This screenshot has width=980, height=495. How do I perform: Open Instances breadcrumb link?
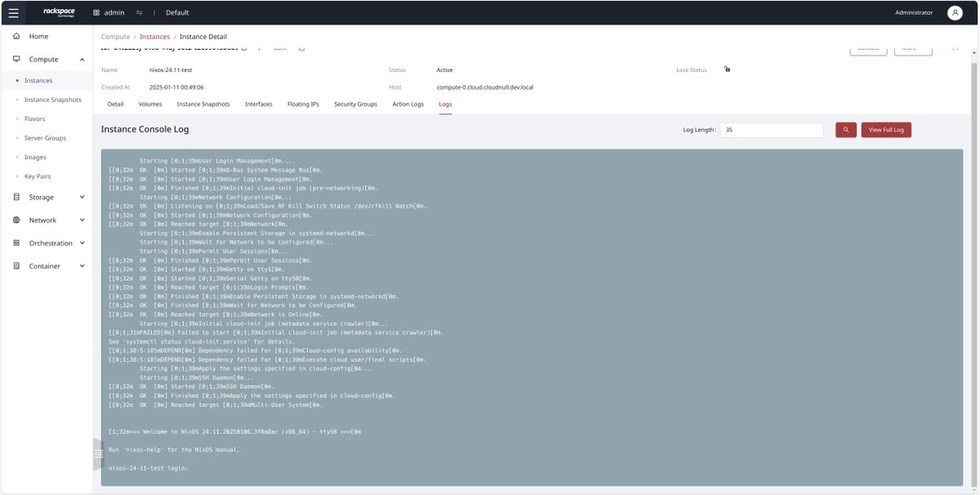[x=155, y=37]
